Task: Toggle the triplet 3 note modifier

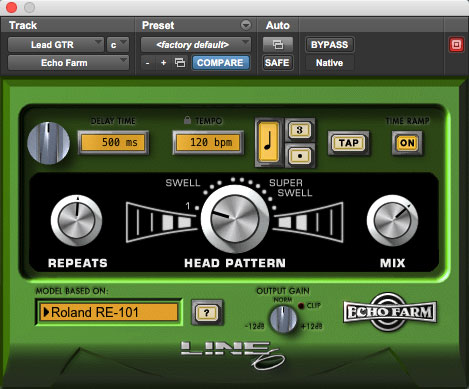Action: point(299,130)
